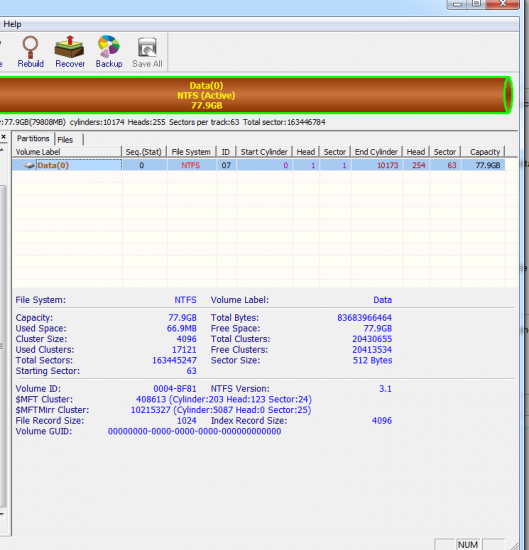The width and height of the screenshot is (529, 550).
Task: Click Total Clusters value 20430655
Action: (372, 339)
